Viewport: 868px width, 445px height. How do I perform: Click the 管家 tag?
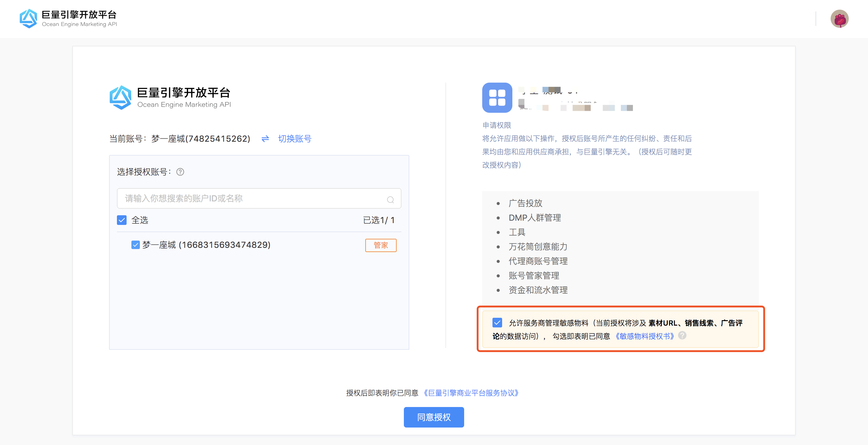[x=381, y=245]
